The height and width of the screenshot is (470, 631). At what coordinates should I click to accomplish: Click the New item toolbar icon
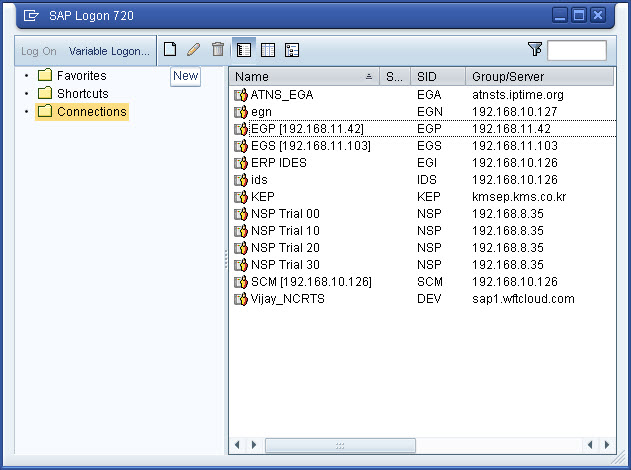pyautogui.click(x=170, y=49)
